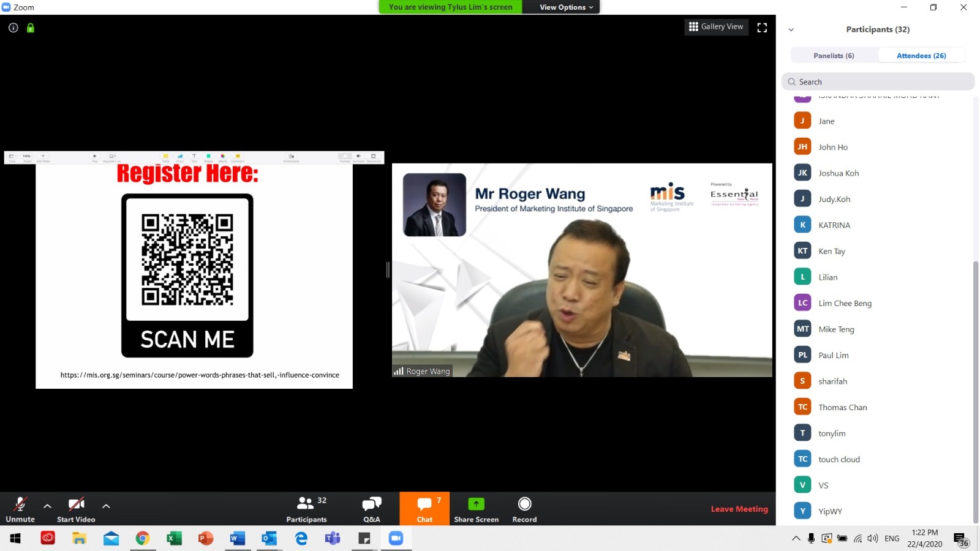980x551 pixels.
Task: Collapse participants panel chevron
Action: coord(791,29)
